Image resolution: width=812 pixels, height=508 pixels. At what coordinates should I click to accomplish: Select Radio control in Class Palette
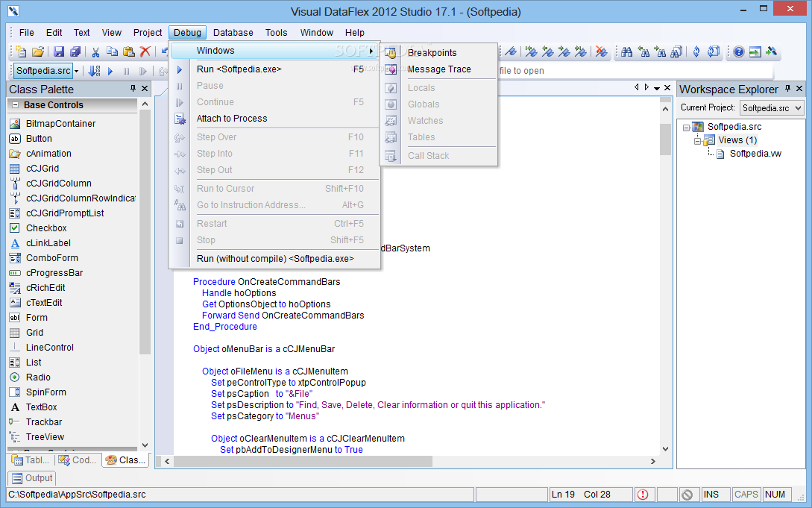[38, 377]
